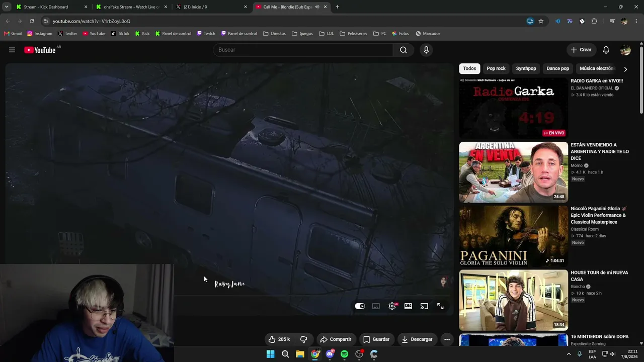Show hidden system tray icons
The height and width of the screenshot is (362, 644).
(569, 354)
